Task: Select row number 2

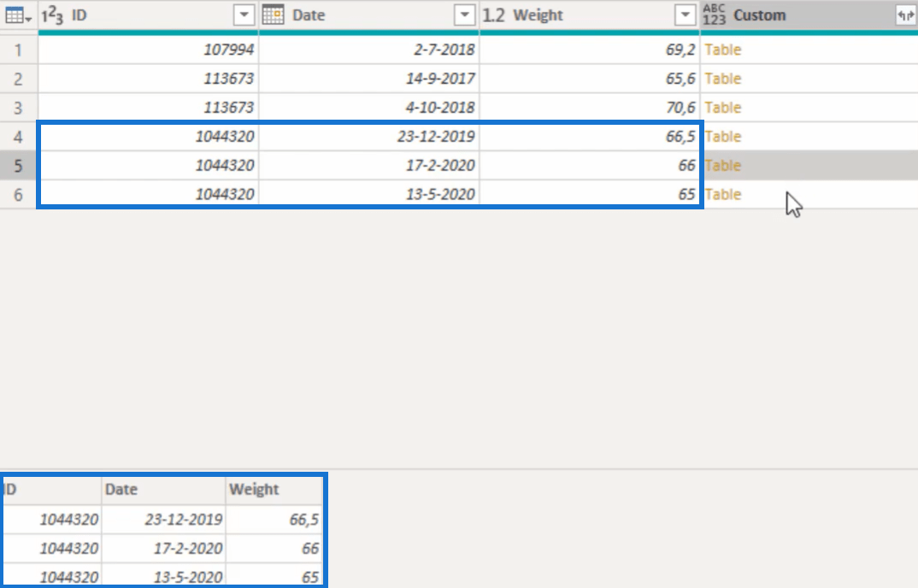Action: [19, 79]
